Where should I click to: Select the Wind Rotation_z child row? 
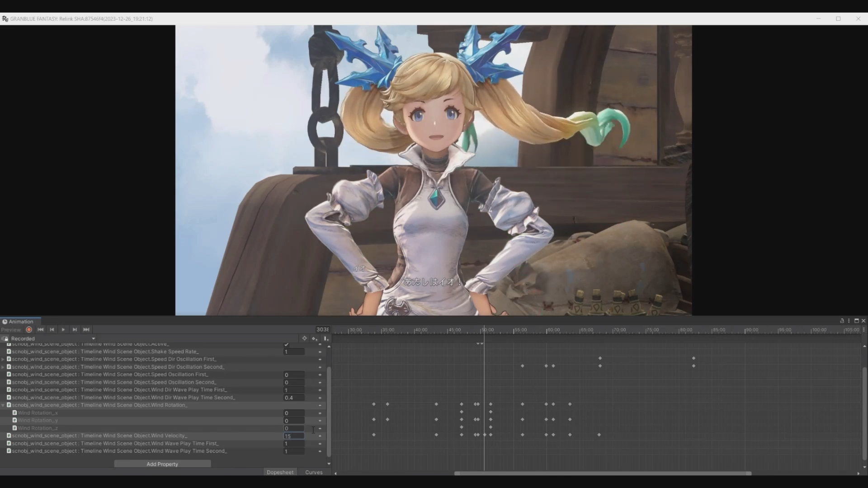tap(162, 428)
